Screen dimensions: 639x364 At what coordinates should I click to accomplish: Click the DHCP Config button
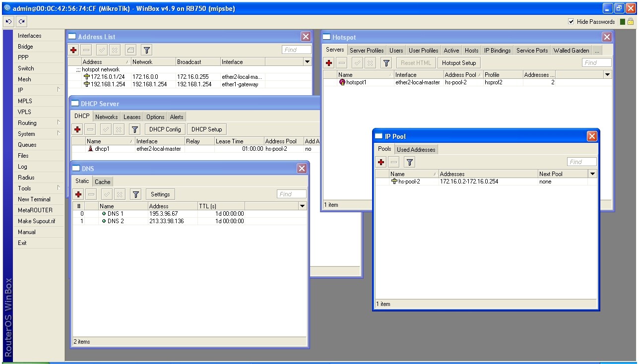click(165, 129)
